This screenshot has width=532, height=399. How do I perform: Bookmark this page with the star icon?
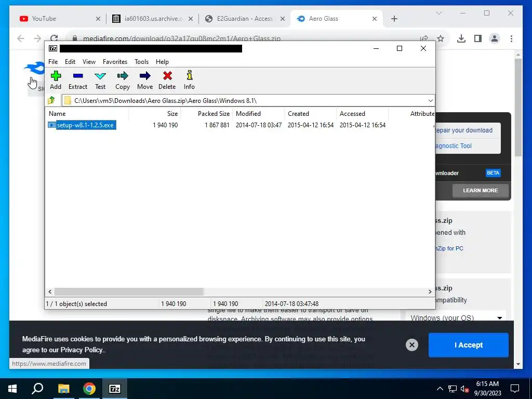[x=441, y=38]
